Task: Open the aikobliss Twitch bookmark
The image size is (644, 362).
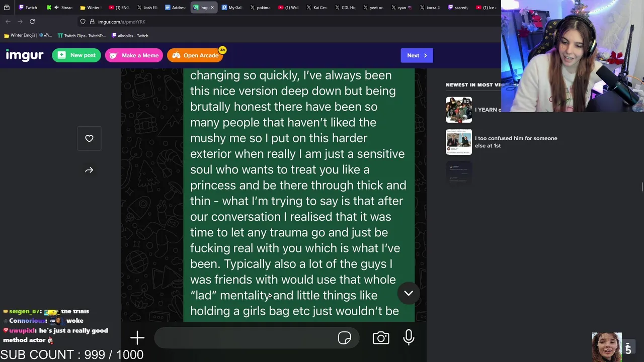Action: pyautogui.click(x=130, y=36)
